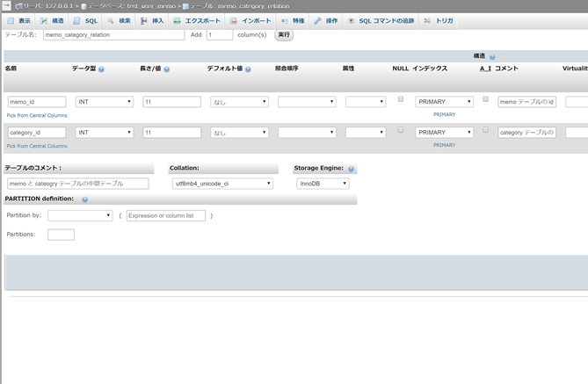The width and height of the screenshot is (588, 384).
Task: Click the memo テーブルの id comment field
Action: [526, 102]
